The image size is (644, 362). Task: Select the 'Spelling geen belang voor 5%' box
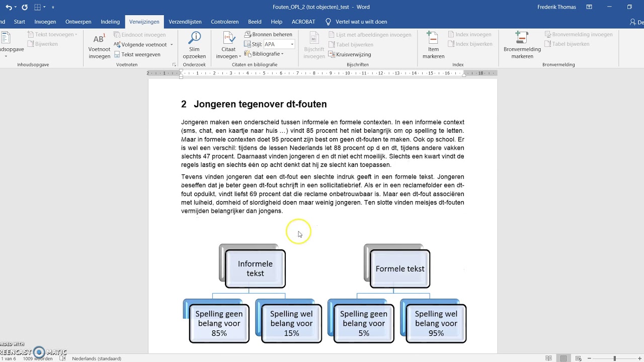[x=364, y=323]
